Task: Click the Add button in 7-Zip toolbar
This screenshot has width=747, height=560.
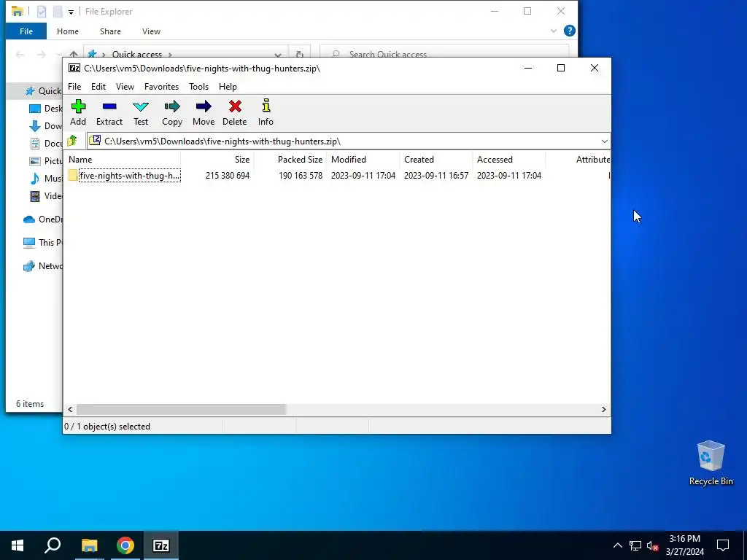Action: coord(78,113)
